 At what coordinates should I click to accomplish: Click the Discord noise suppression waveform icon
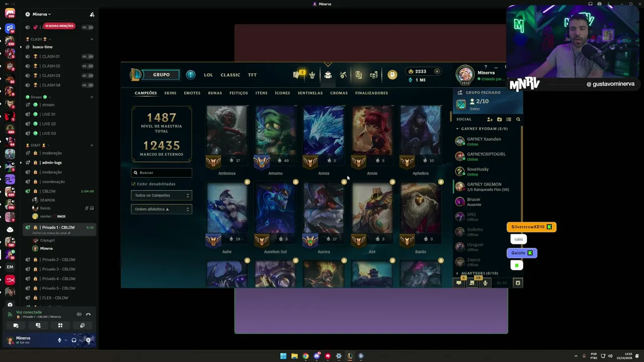click(x=79, y=314)
